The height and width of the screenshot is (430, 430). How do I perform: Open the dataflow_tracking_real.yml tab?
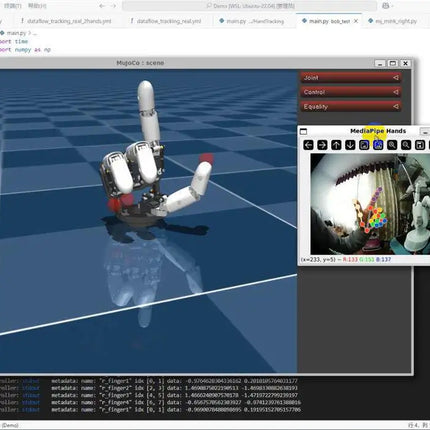point(166,21)
